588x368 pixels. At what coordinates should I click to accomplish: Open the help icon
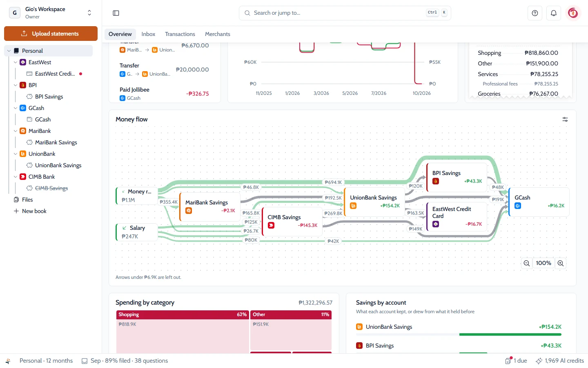(x=535, y=13)
